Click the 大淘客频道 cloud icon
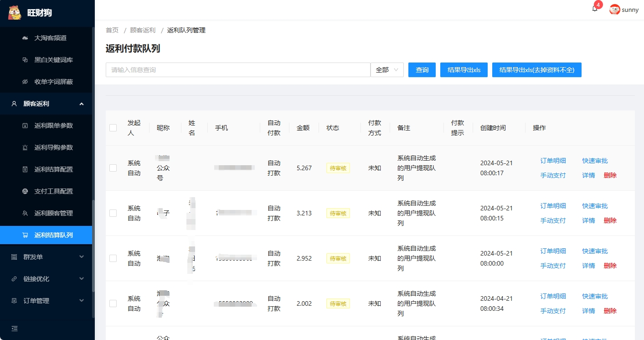The width and height of the screenshot is (644, 340). point(25,38)
